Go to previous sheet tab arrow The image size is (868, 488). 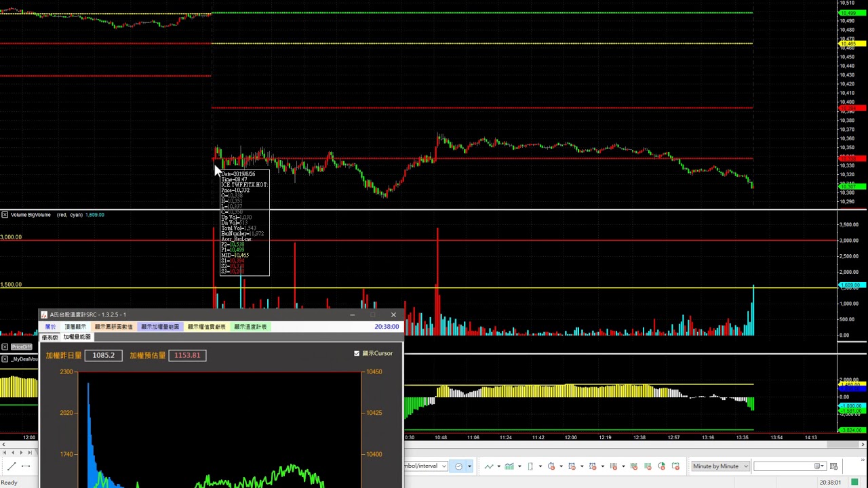[13, 452]
